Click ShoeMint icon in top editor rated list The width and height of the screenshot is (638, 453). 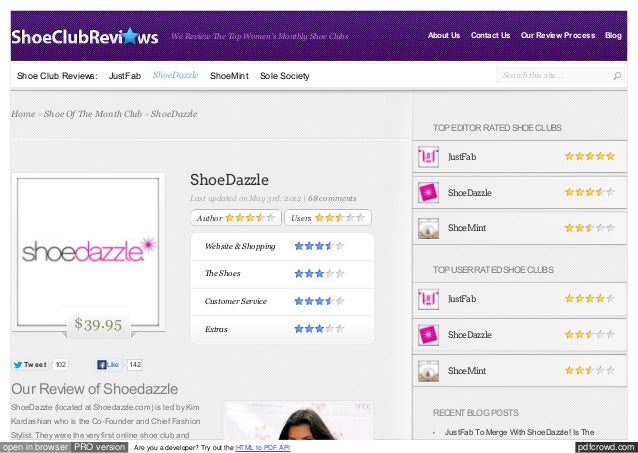point(428,228)
